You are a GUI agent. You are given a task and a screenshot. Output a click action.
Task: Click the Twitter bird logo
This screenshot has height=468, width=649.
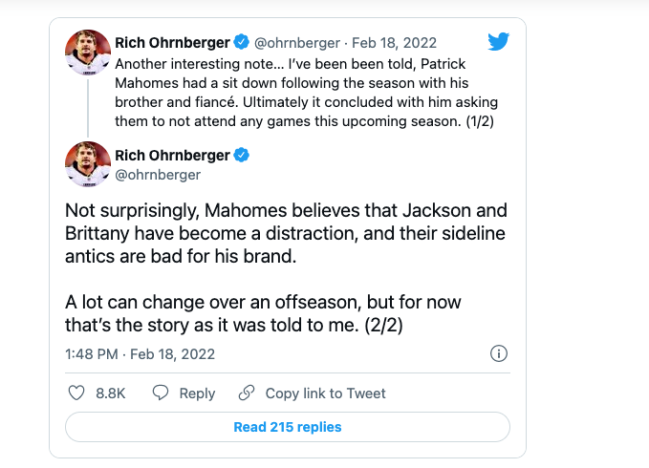[499, 42]
